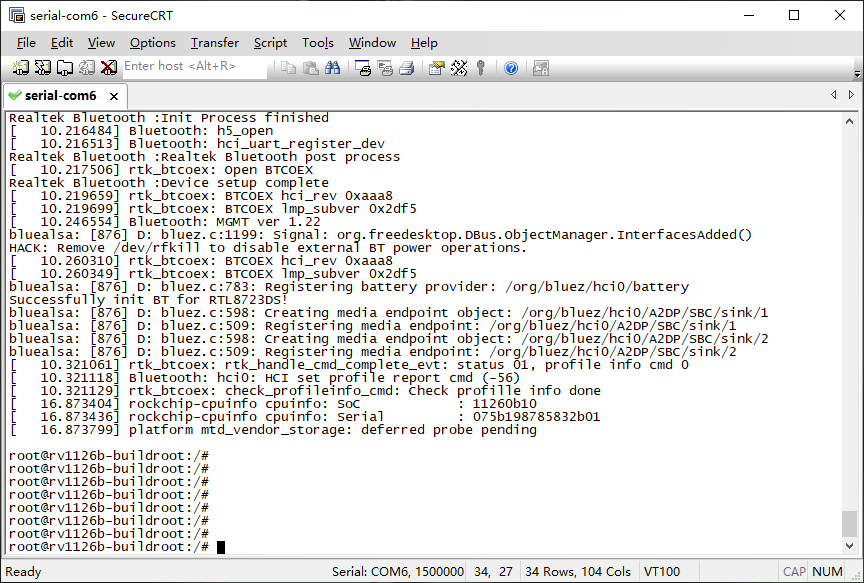
Task: Click the VT100 status bar entry
Action: tap(662, 571)
